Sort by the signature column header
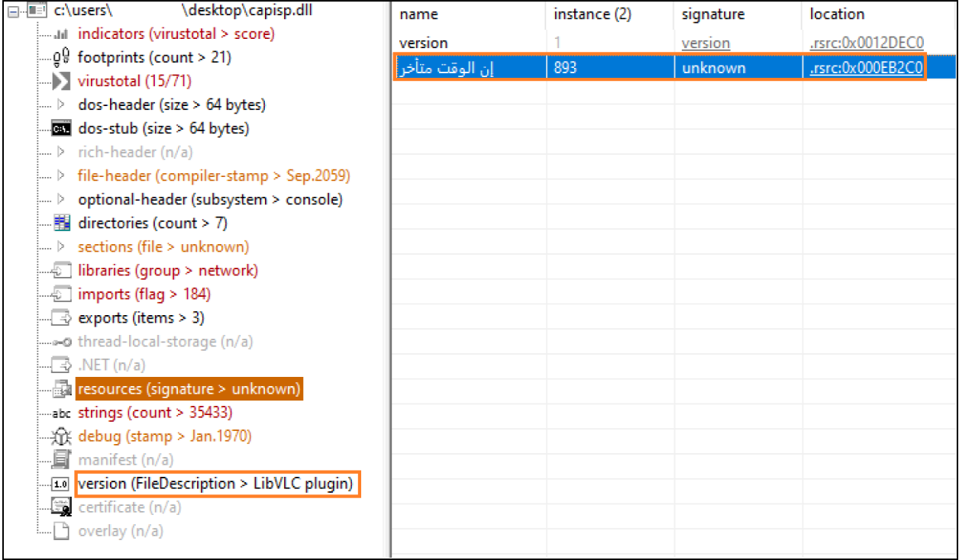 point(712,14)
